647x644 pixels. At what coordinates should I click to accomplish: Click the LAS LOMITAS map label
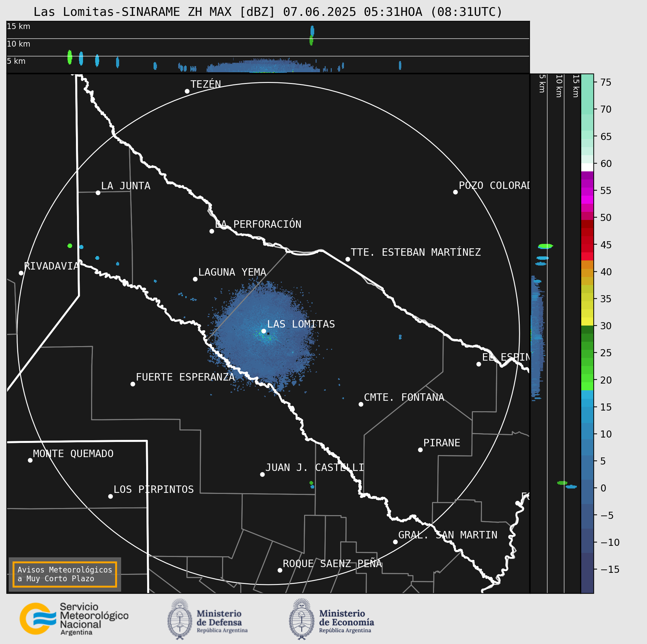[301, 324]
